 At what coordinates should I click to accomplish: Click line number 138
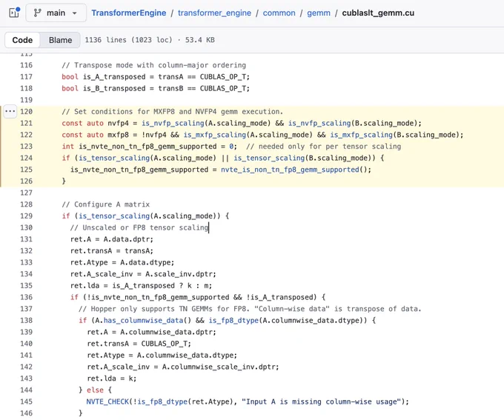(x=27, y=321)
